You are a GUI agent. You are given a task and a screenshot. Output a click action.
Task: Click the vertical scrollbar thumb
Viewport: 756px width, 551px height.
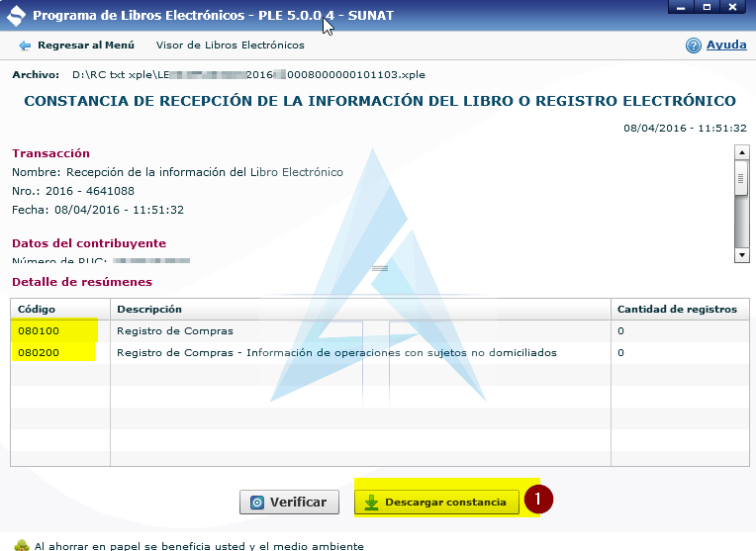pos(740,180)
